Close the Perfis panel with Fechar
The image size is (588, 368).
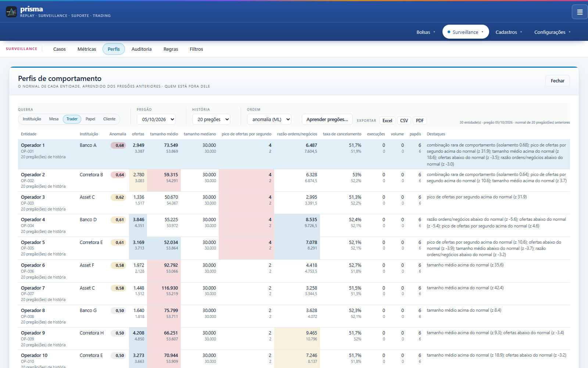tap(557, 81)
